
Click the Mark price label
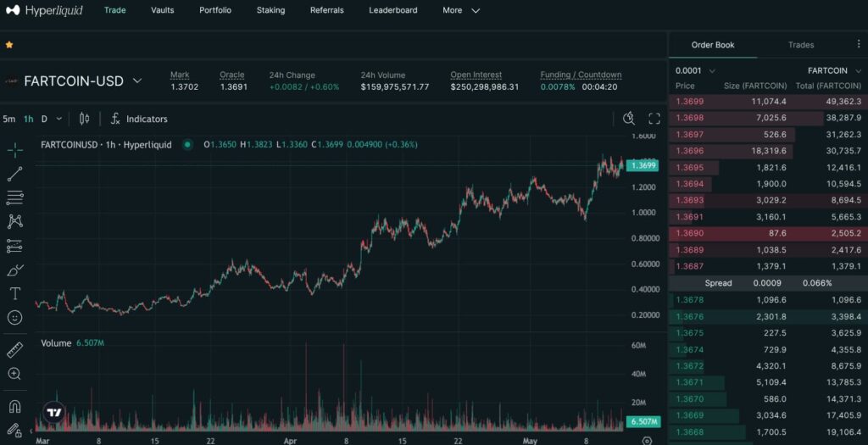(x=180, y=75)
